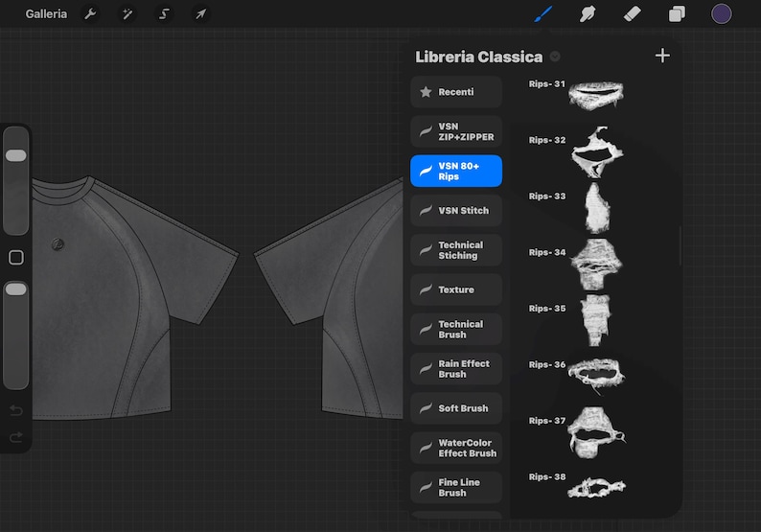Open the Soft Brush set
This screenshot has height=532, width=761.
pos(456,408)
